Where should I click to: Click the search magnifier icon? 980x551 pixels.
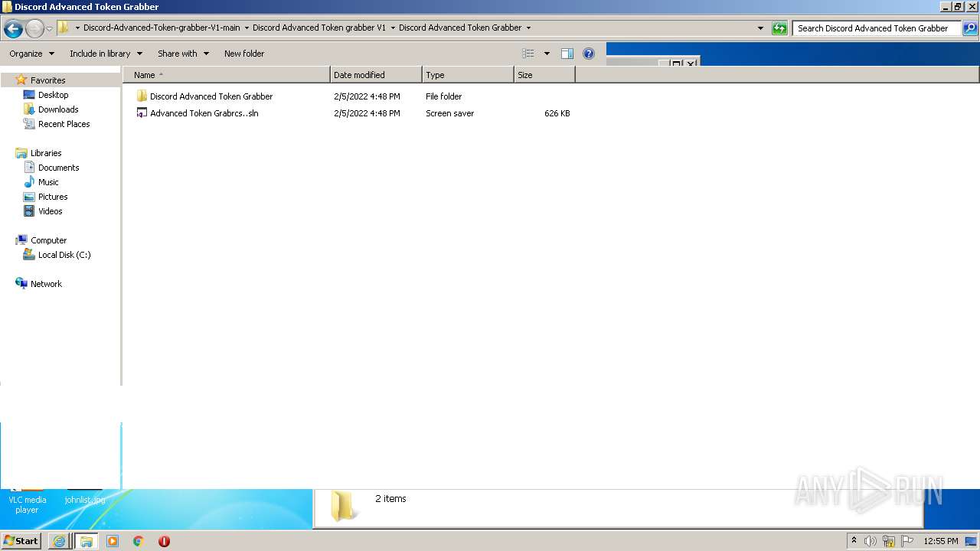[x=970, y=28]
